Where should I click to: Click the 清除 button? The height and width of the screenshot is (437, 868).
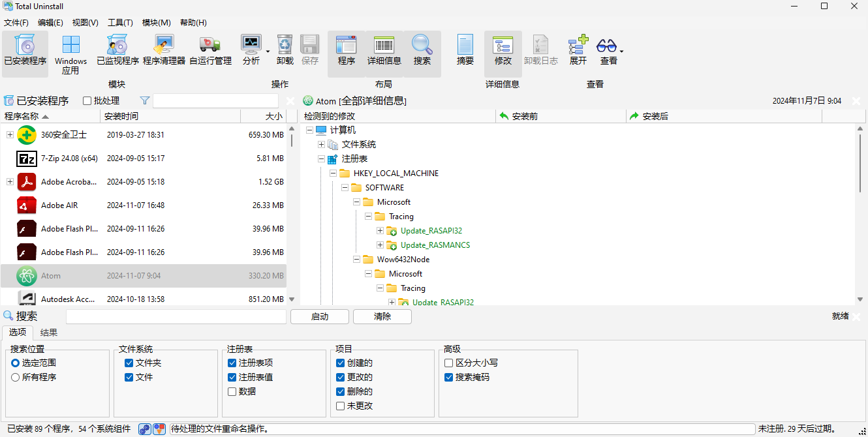[382, 316]
